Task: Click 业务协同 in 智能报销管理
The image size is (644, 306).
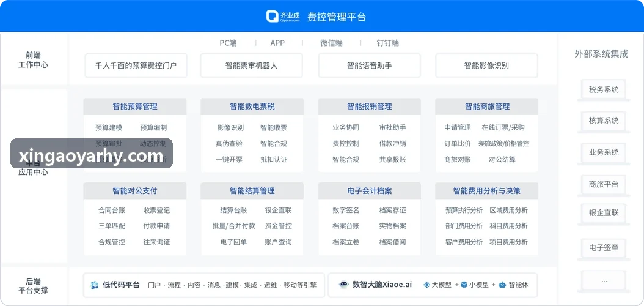Action: tap(346, 128)
